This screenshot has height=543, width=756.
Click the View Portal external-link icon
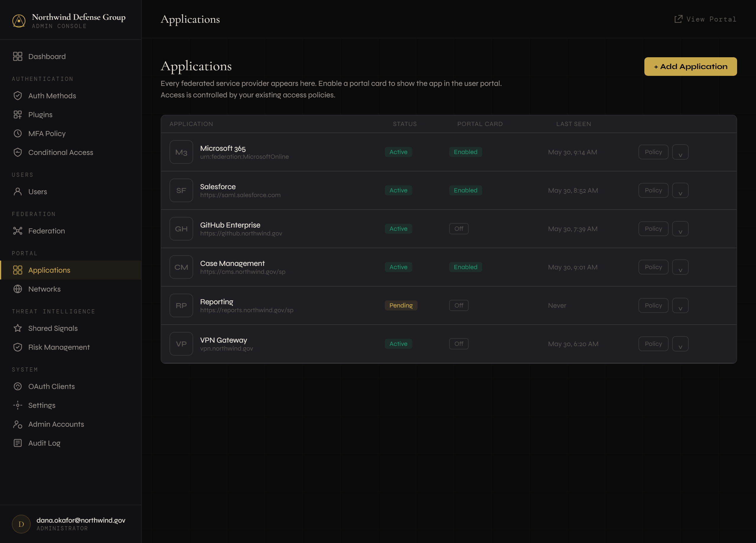click(678, 19)
